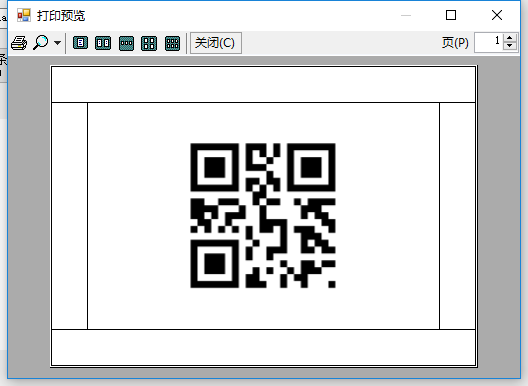Decrease page number with down arrow

coord(510,46)
